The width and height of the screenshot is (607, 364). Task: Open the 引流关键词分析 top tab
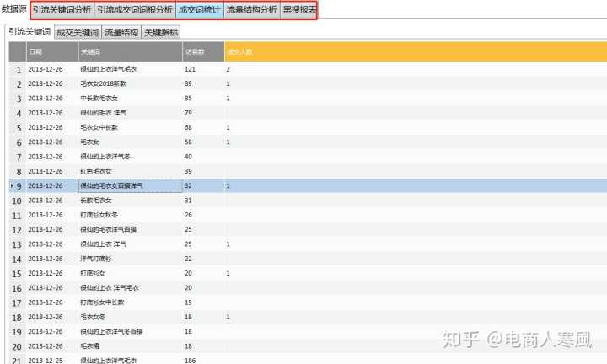pyautogui.click(x=62, y=10)
